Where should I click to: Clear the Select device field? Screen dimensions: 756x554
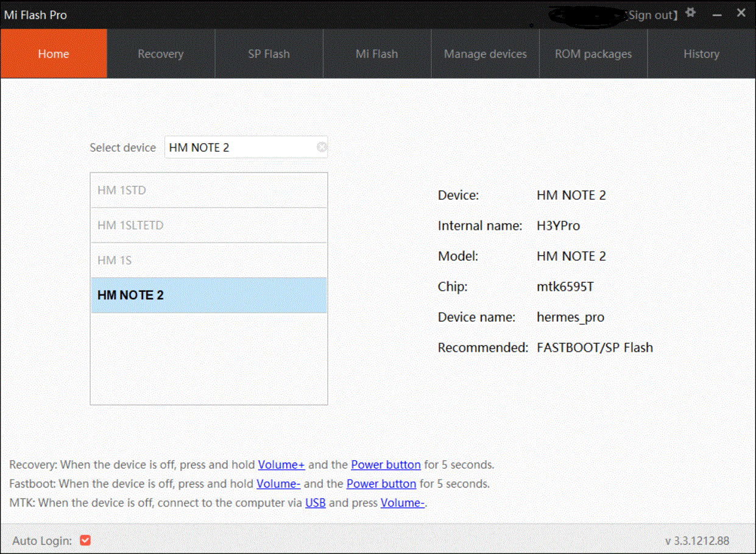[x=322, y=147]
